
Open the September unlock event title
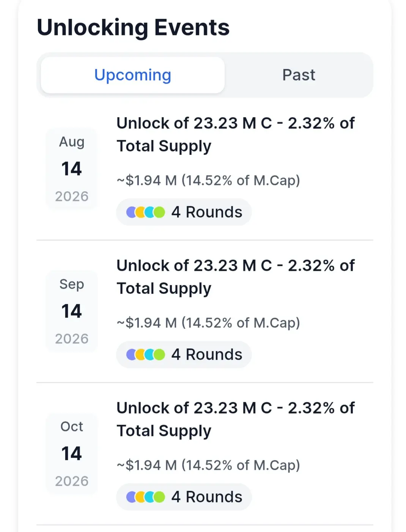[235, 277]
